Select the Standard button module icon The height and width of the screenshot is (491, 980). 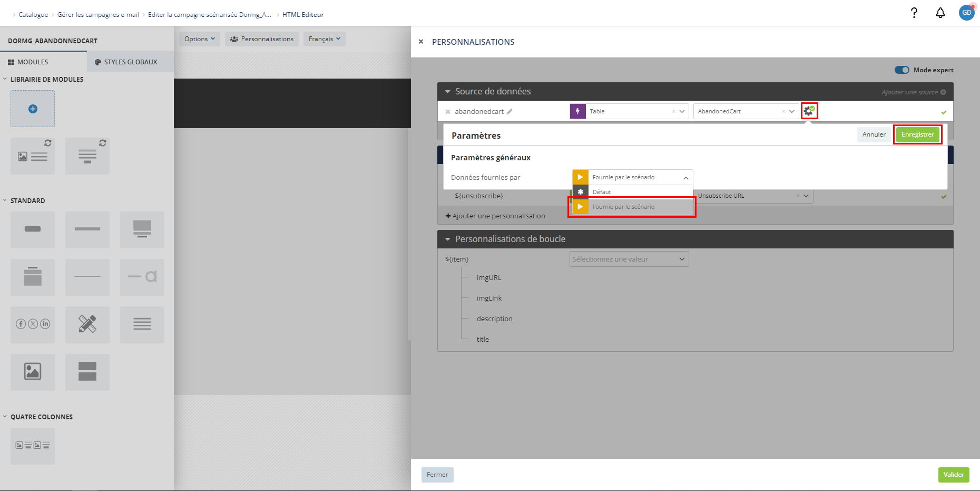pyautogui.click(x=33, y=229)
